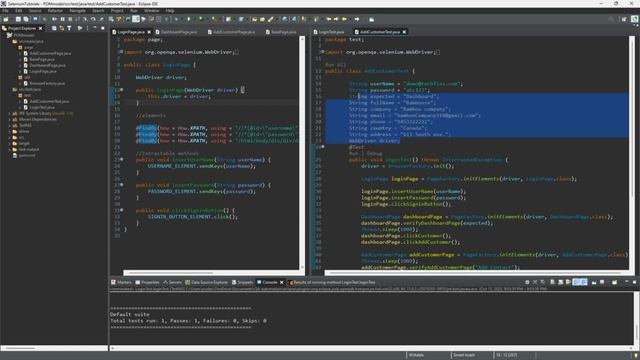Expand the driver folder

10,131
